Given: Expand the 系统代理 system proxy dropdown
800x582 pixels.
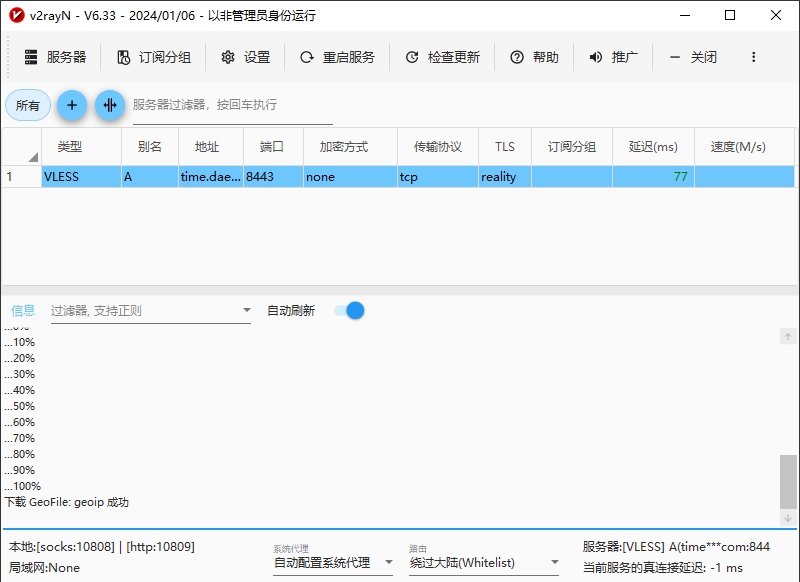Looking at the screenshot, I should 389,563.
